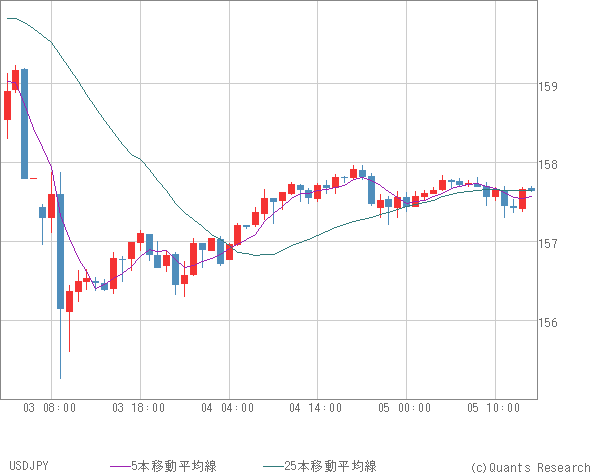Click the long blue candle reaching the chart low
This screenshot has height=475, width=600.
tap(60, 251)
